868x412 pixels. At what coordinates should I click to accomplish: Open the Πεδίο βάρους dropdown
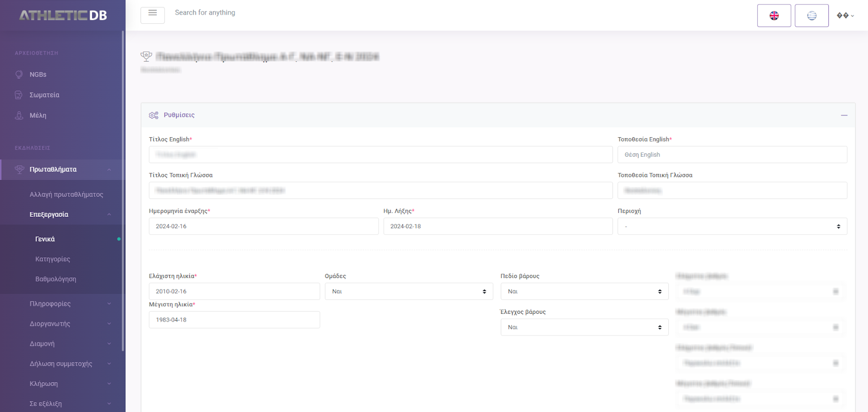[x=584, y=291]
